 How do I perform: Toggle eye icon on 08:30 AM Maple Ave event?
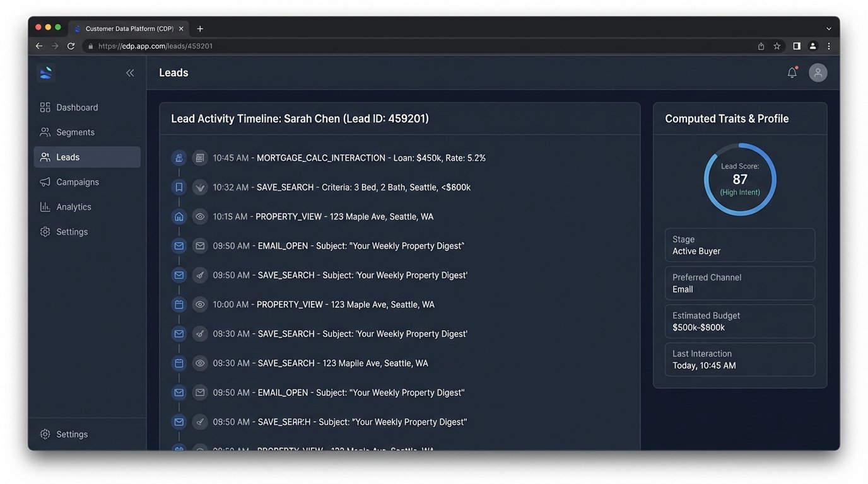[x=200, y=363]
